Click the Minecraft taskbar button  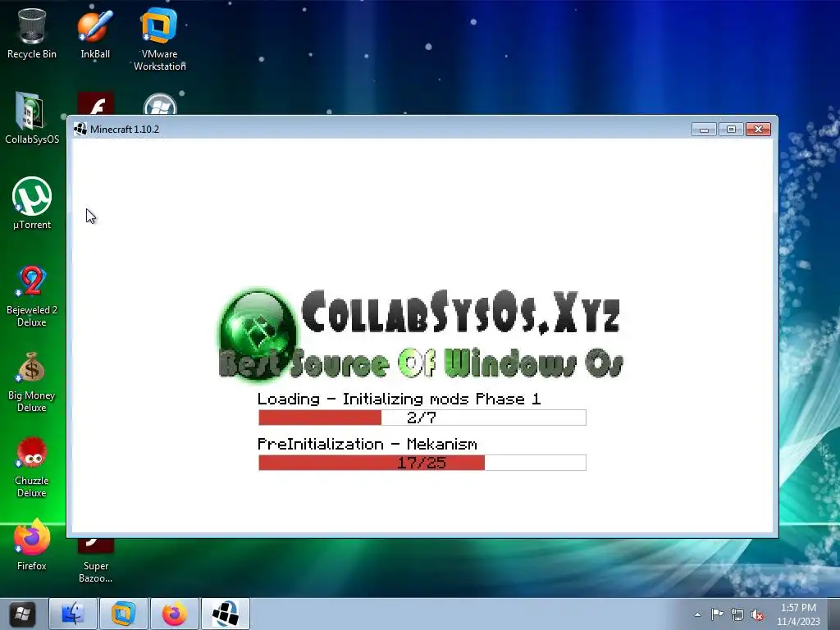point(225,614)
